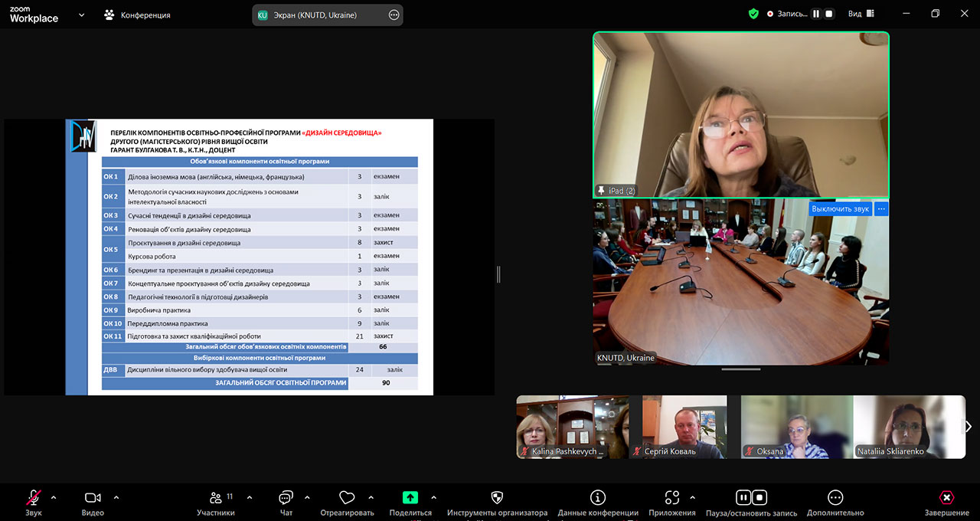
Task: Toggle the camera with the Видео icon
Action: tap(93, 498)
